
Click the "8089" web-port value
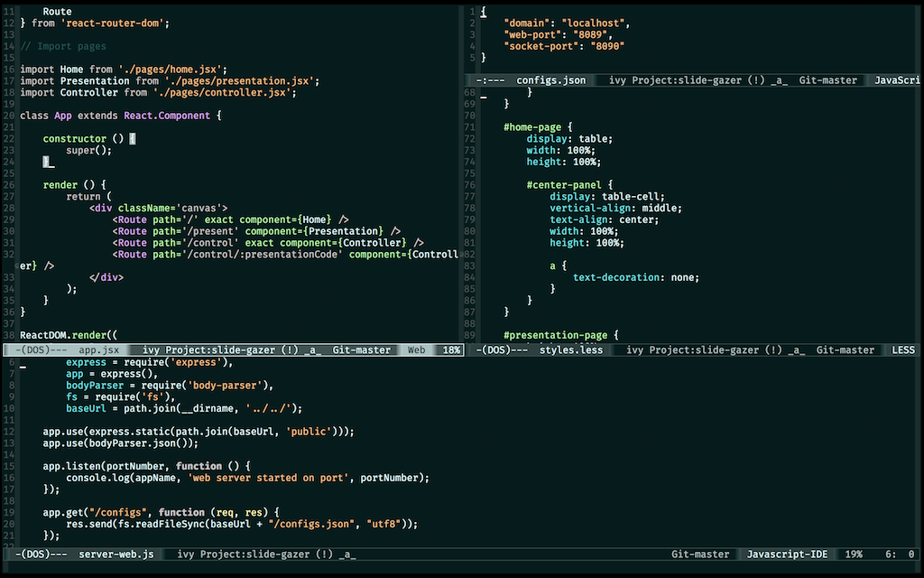[590, 34]
